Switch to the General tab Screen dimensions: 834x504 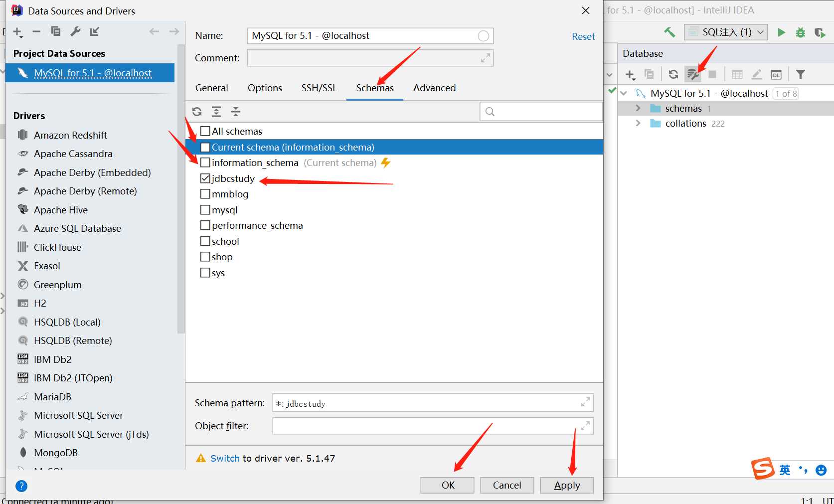tap(212, 88)
